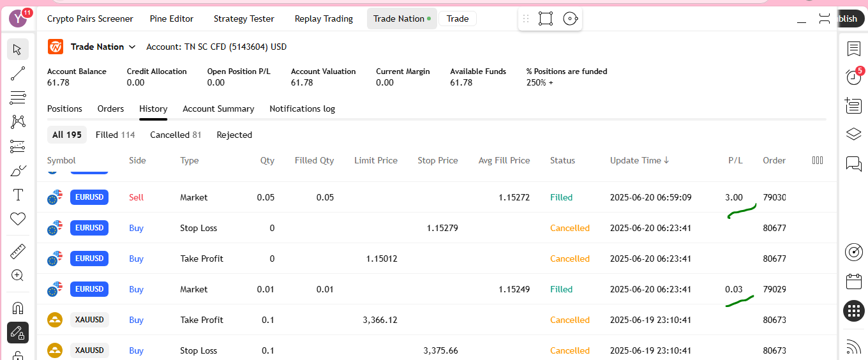Select the trend line drawing tool
This screenshot has width=868, height=360.
tap(18, 73)
